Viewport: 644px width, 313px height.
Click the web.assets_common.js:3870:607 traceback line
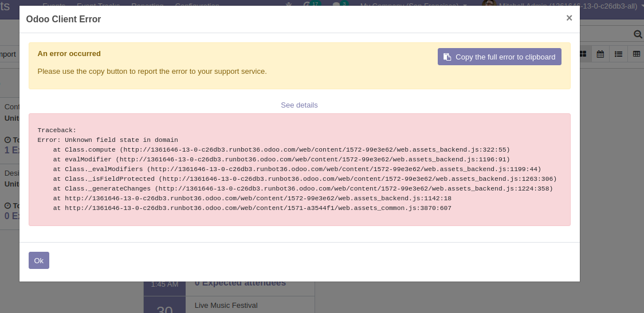(x=252, y=208)
